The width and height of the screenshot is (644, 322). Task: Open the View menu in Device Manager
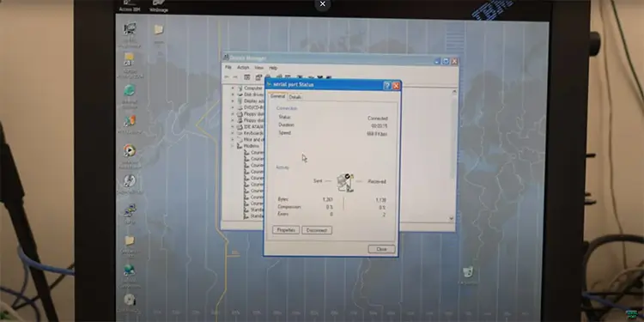point(258,68)
